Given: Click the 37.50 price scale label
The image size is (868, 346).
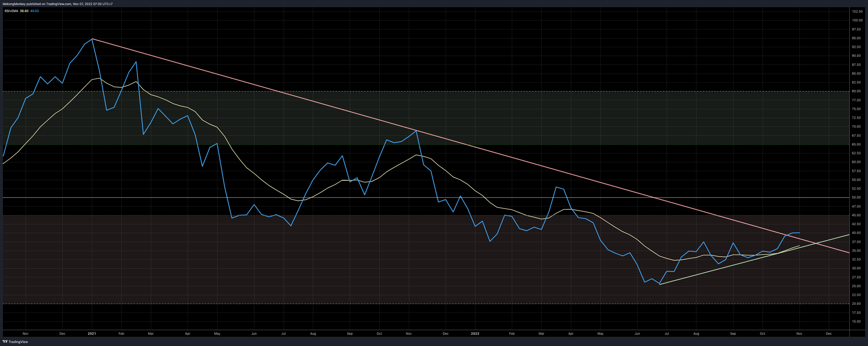Looking at the screenshot, I should [x=856, y=242].
